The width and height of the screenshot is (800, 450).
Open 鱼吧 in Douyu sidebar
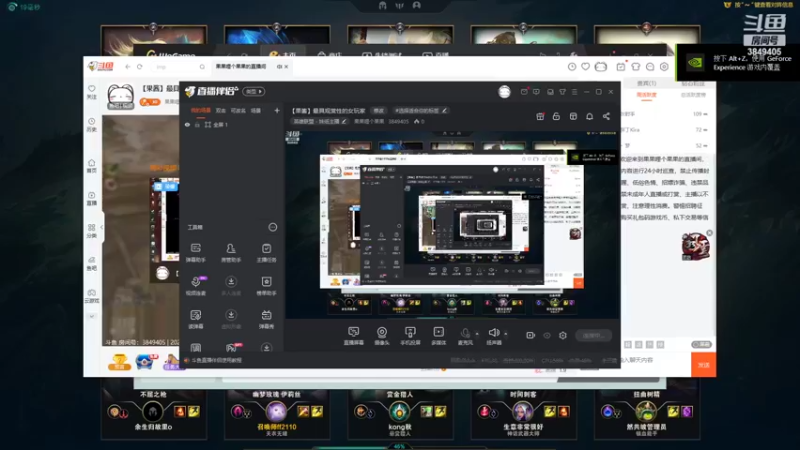91,263
